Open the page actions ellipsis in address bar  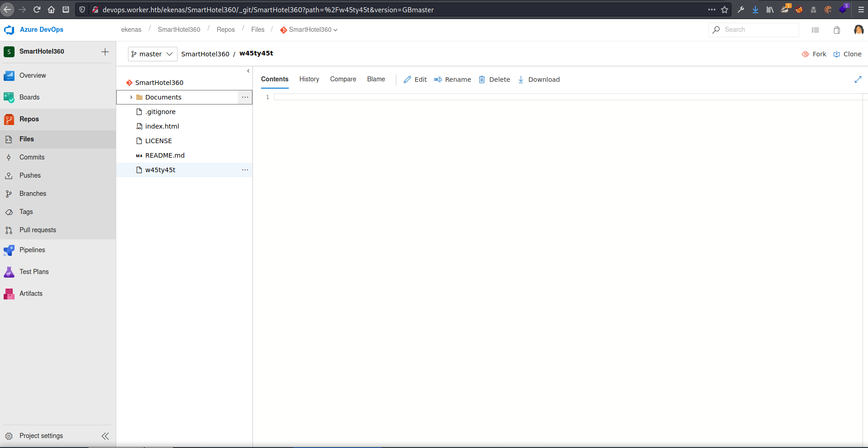pyautogui.click(x=711, y=10)
